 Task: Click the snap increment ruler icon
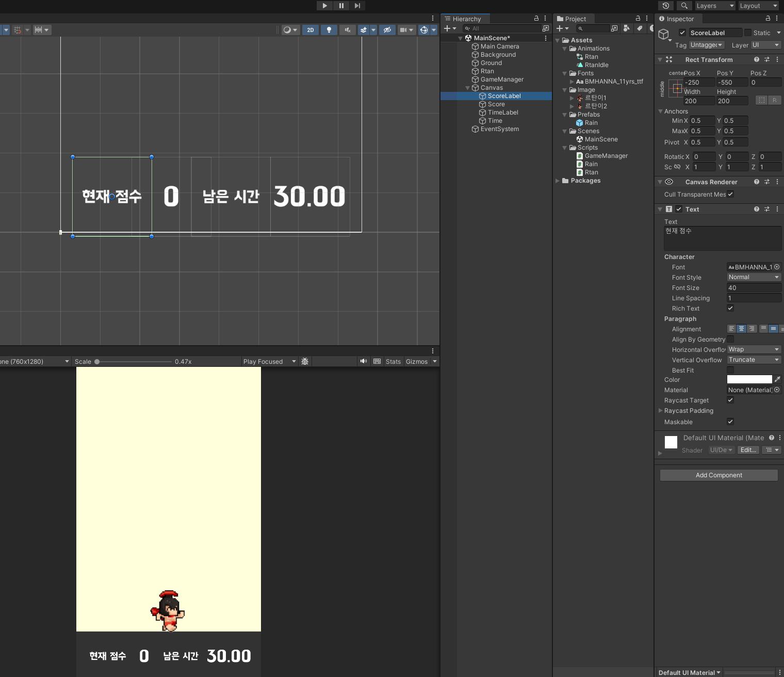(x=38, y=30)
